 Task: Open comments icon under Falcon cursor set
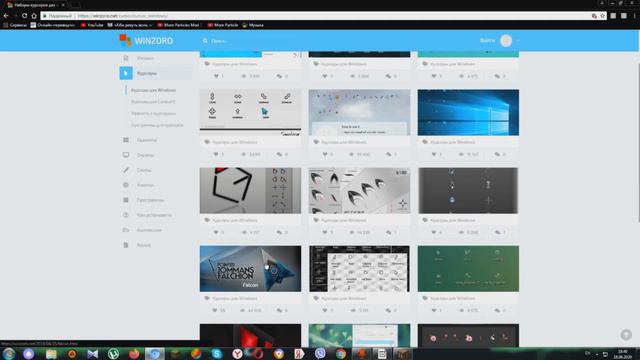(x=280, y=311)
